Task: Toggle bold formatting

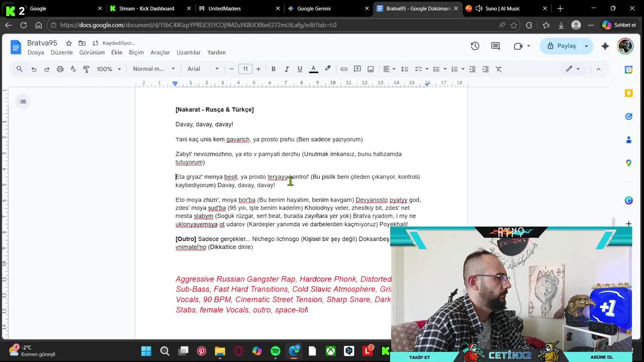Action: 273,69
